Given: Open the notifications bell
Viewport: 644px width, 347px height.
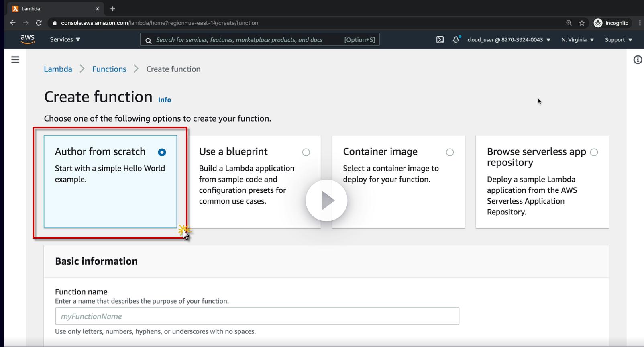Looking at the screenshot, I should click(x=456, y=39).
